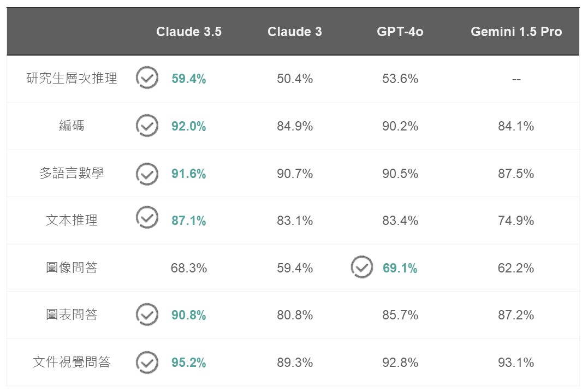The image size is (588, 392).
Task: Click checkmark icon beside 87.1% score
Action: click(x=146, y=217)
